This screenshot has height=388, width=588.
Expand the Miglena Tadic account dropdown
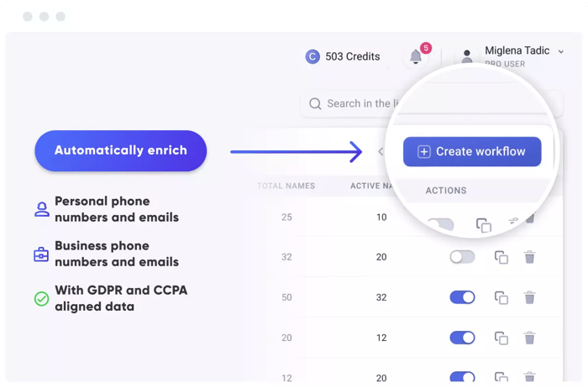(561, 52)
